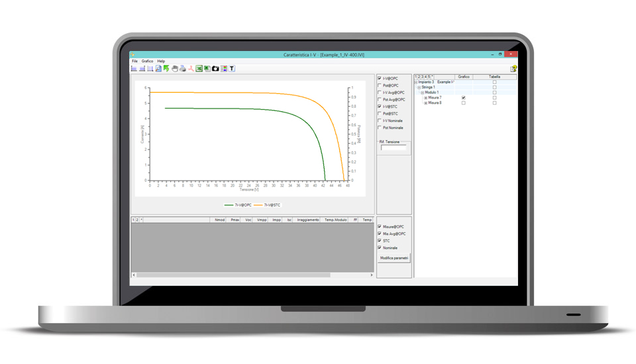Open the yellow question mark help icon
The width and height of the screenshot is (636, 364).
point(513,68)
